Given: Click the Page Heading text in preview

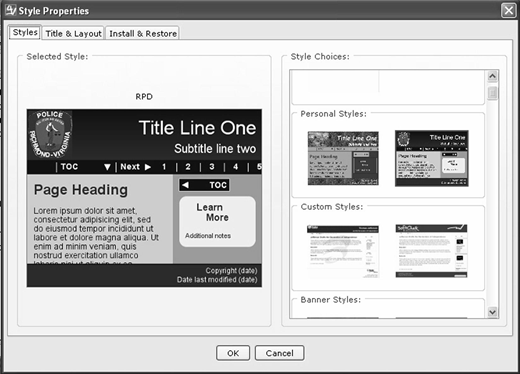Looking at the screenshot, I should (x=81, y=190).
